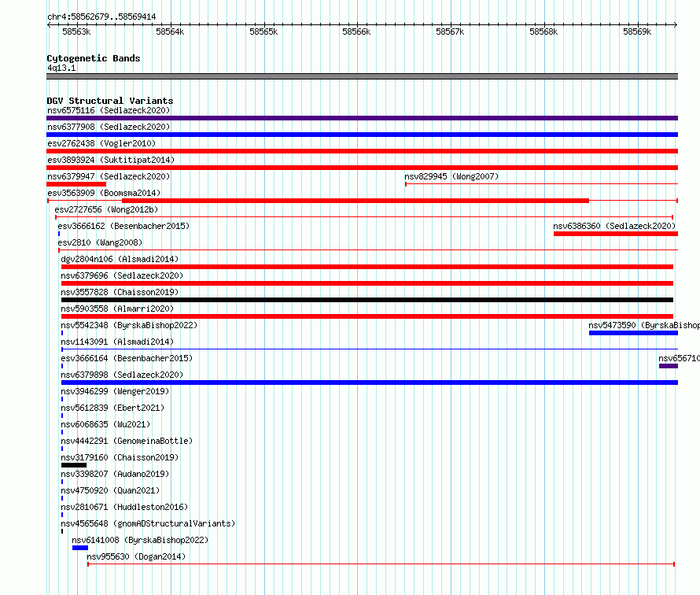Select the blue nsv5473590 variant bar
The image size is (700, 595).
[633, 333]
